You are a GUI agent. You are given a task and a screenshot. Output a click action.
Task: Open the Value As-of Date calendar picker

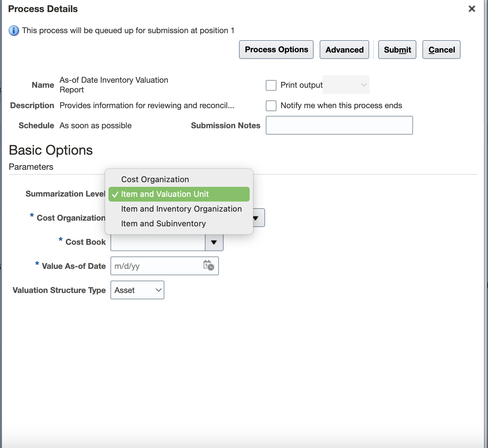point(209,266)
